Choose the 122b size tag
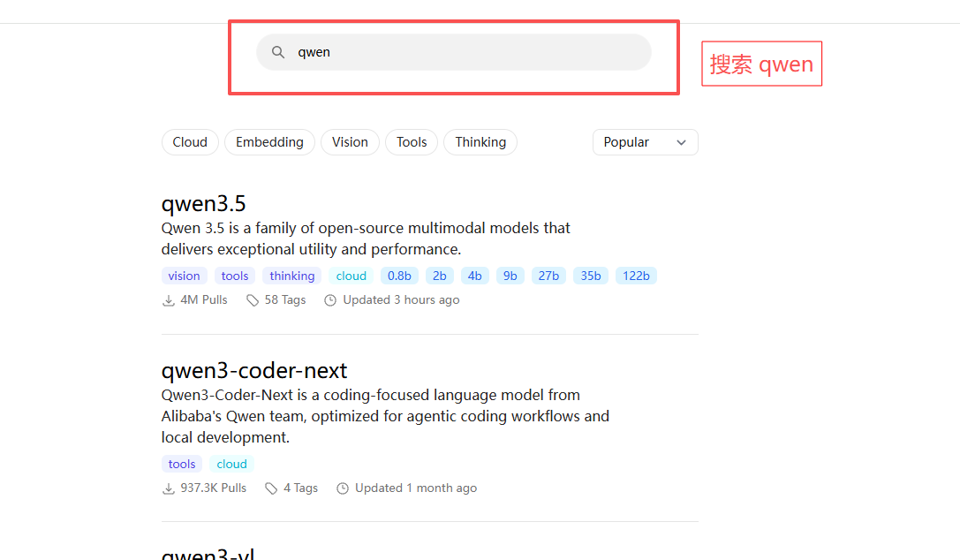Image resolution: width=960 pixels, height=560 pixels. (636, 276)
